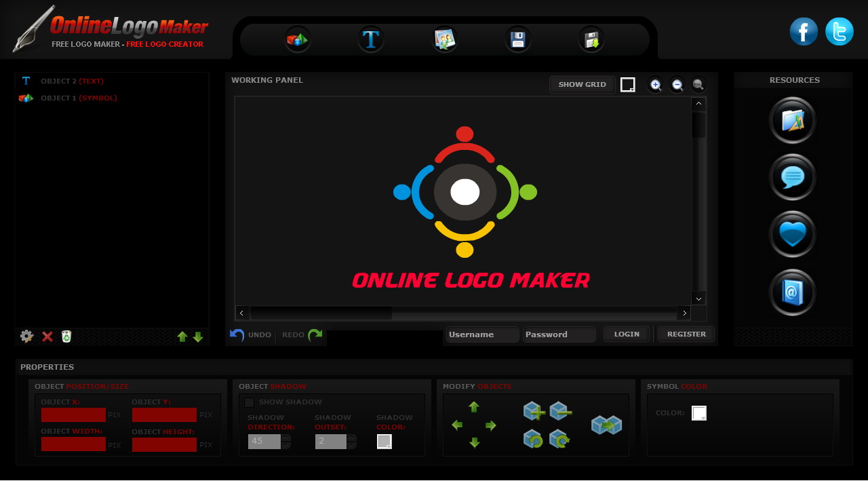
Task: Click the Online Logo Maker header logo
Action: (112, 31)
